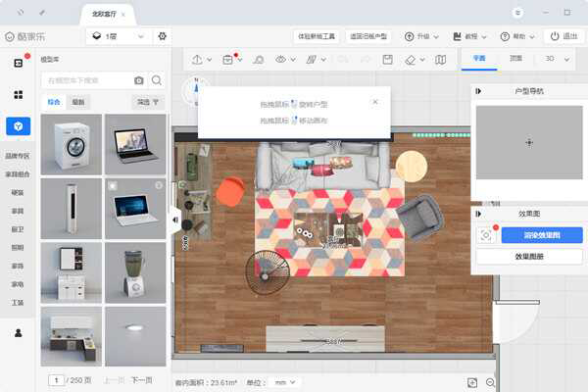Collapse the 效果图 panel

478,213
